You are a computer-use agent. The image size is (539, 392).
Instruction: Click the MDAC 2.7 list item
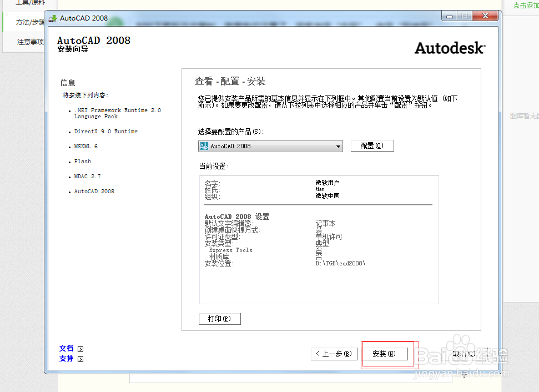click(87, 177)
